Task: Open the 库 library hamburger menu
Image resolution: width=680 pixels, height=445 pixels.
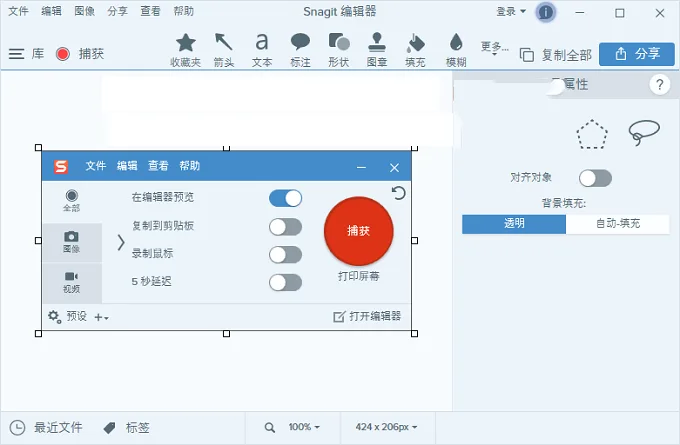Action: pyautogui.click(x=16, y=54)
